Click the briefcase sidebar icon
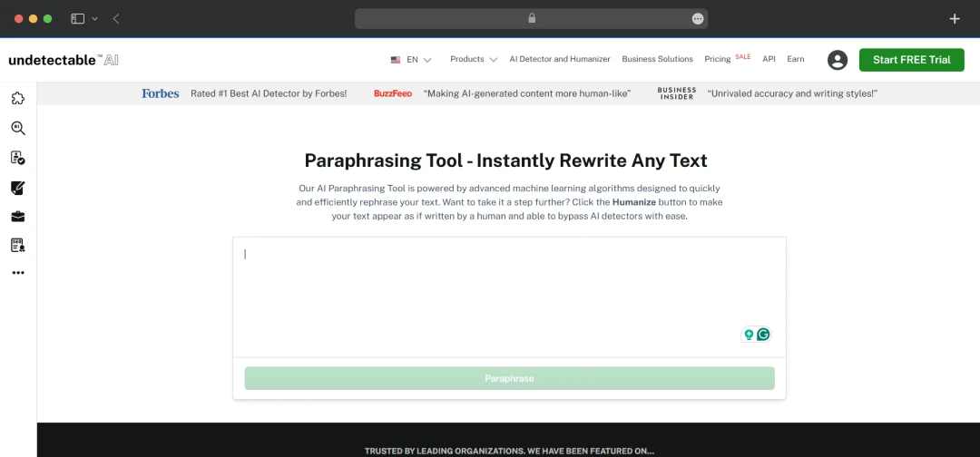Screen dimensions: 980x457 [x=18, y=217]
